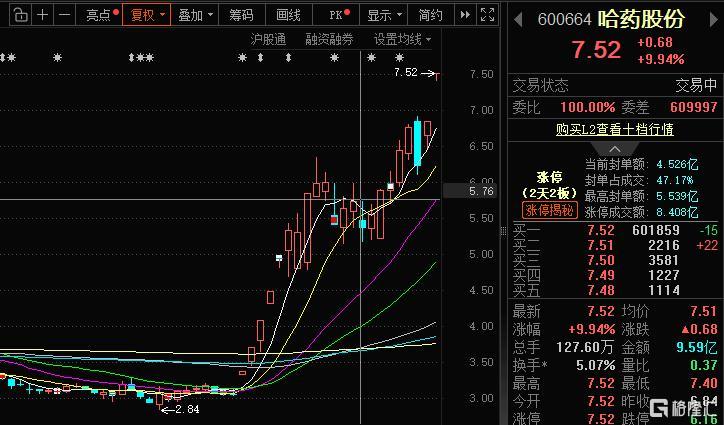This screenshot has height=425, width=724.
Task: Click the 均价 7.51 value
Action: click(x=704, y=311)
